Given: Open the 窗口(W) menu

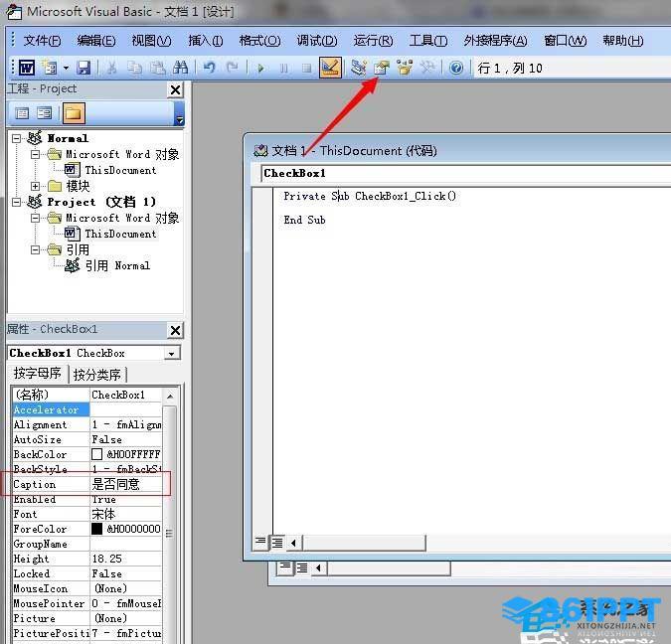Looking at the screenshot, I should pos(566,41).
